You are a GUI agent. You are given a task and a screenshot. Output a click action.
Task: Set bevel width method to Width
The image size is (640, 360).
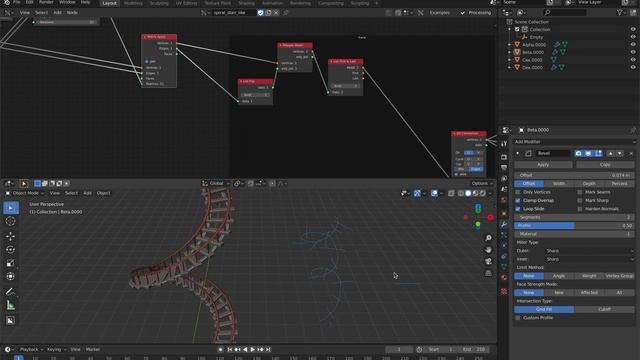coord(559,184)
